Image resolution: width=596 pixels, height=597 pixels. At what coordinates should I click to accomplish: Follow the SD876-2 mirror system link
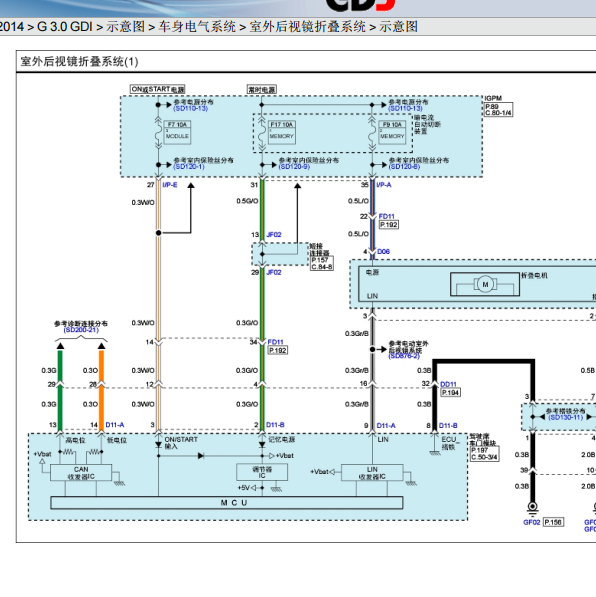[404, 356]
